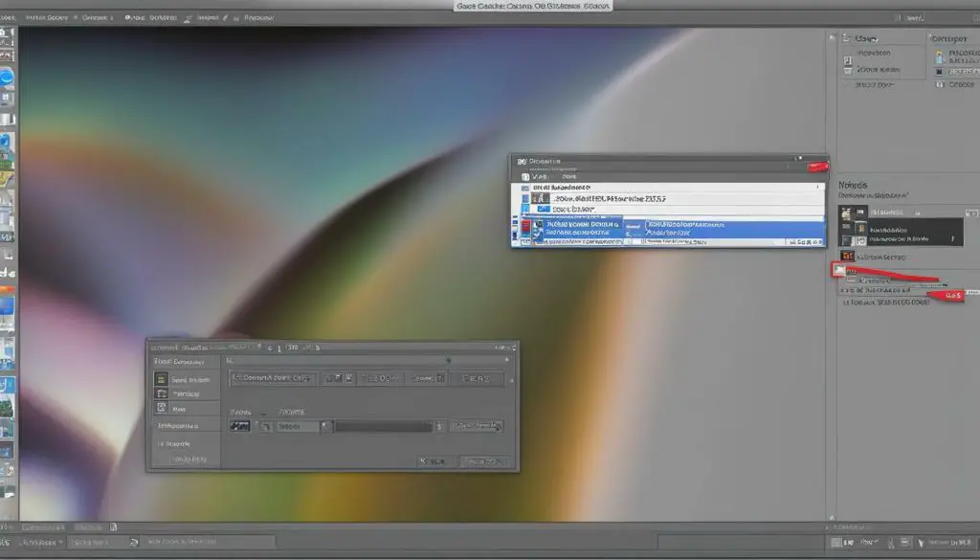Click the circular arrow icon in bottom status bar

coord(134,542)
